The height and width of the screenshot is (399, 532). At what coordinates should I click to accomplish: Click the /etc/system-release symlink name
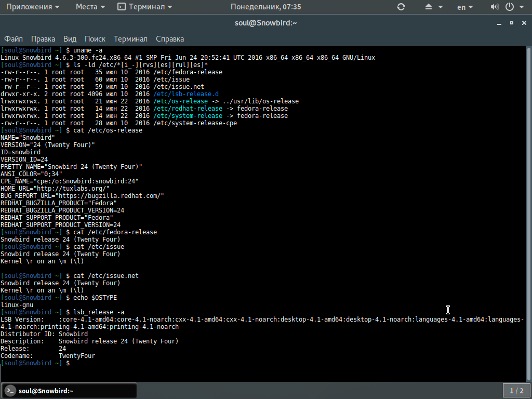pyautogui.click(x=188, y=116)
